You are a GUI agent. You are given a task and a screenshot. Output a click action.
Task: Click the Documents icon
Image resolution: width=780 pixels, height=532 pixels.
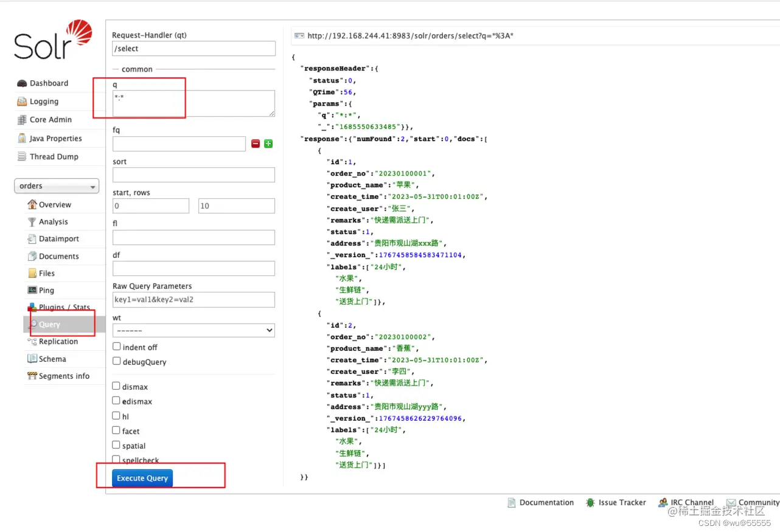pyautogui.click(x=32, y=257)
